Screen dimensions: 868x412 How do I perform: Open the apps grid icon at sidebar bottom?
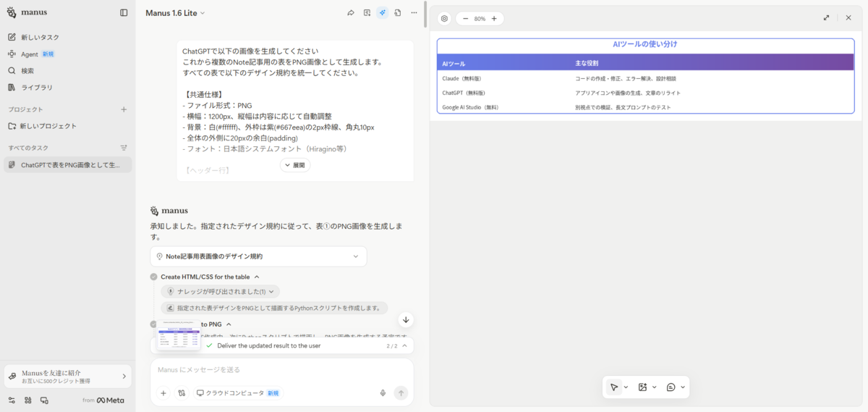(x=28, y=400)
